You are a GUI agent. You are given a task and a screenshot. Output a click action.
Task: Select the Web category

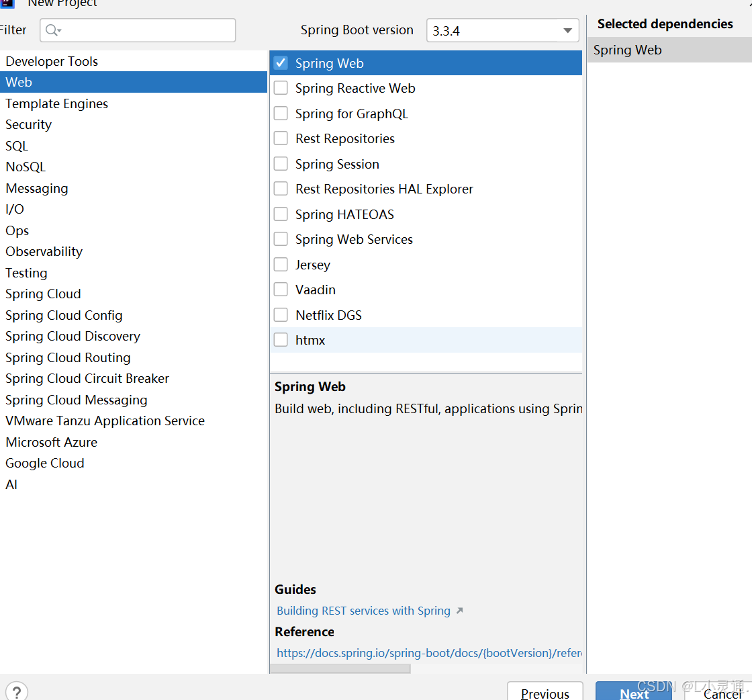click(x=134, y=82)
